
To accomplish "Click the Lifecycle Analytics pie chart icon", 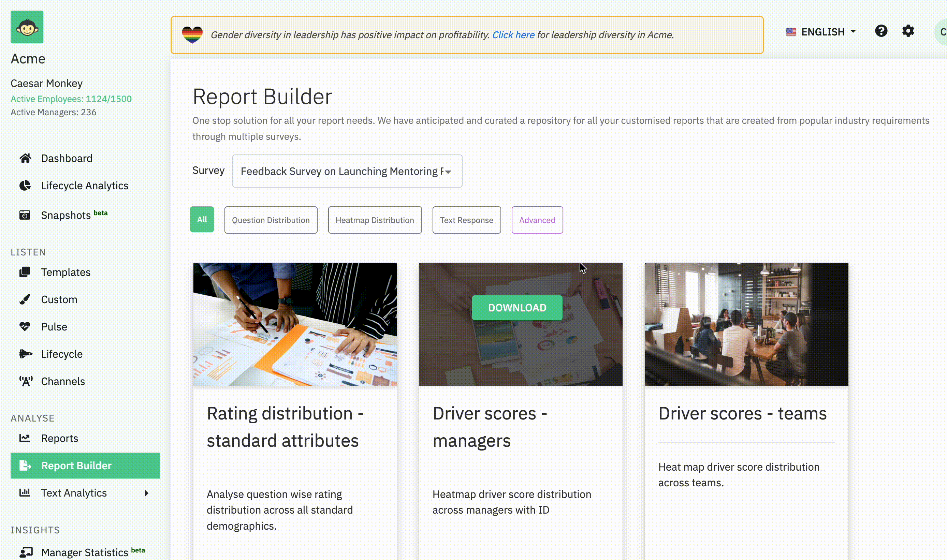I will [25, 185].
